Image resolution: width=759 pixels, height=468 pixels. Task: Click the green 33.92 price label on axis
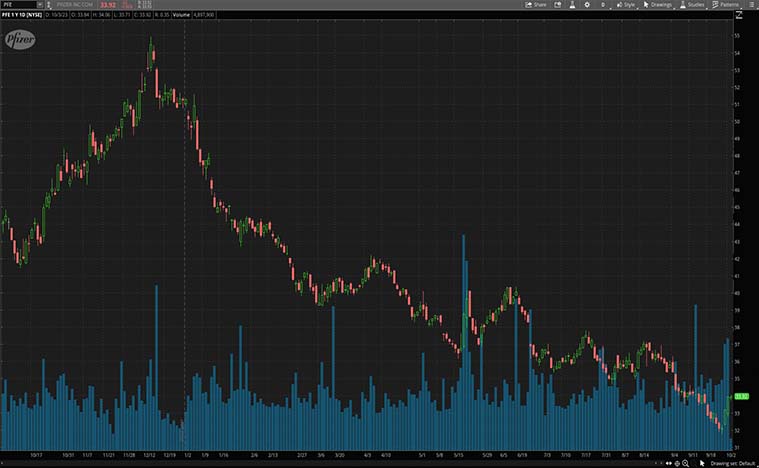click(x=742, y=397)
